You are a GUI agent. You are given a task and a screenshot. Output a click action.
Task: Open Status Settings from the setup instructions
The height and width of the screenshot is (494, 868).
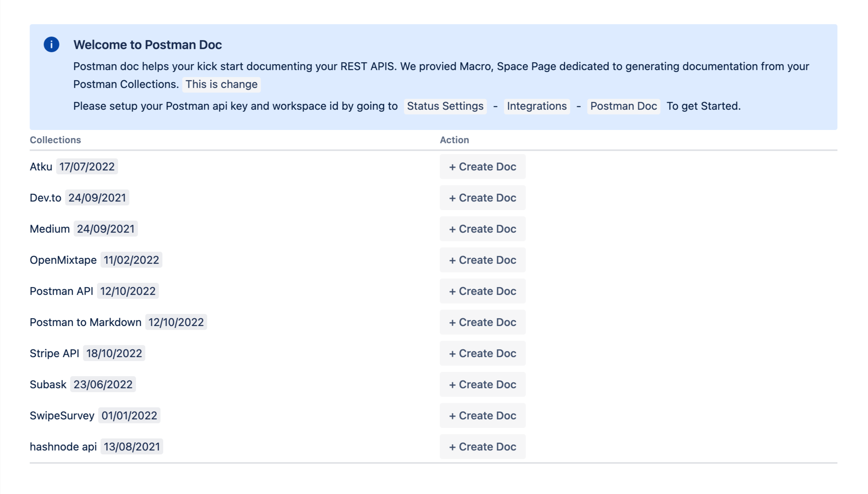coord(445,106)
